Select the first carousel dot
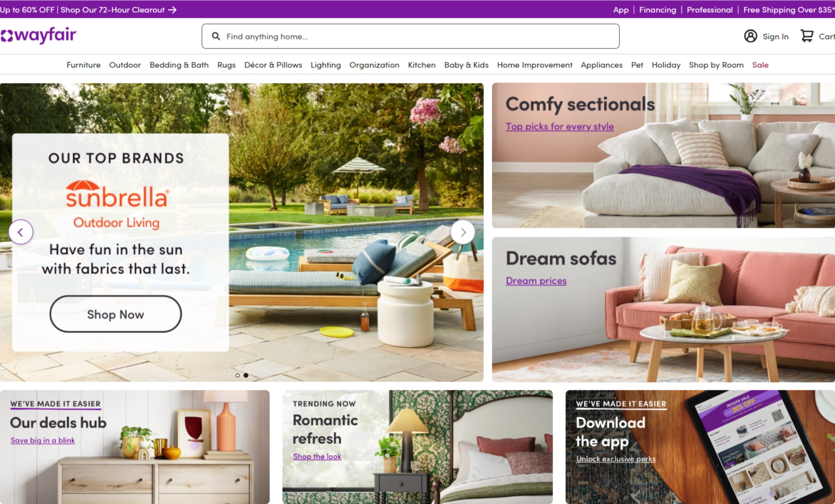Image resolution: width=835 pixels, height=504 pixels. pyautogui.click(x=237, y=375)
